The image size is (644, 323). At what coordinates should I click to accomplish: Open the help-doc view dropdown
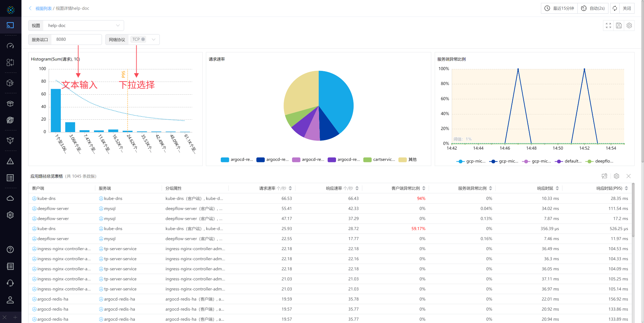(x=83, y=25)
